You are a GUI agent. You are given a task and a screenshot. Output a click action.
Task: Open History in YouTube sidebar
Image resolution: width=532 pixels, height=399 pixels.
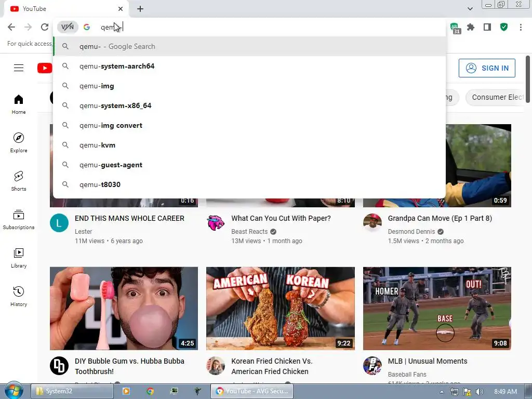[19, 297]
